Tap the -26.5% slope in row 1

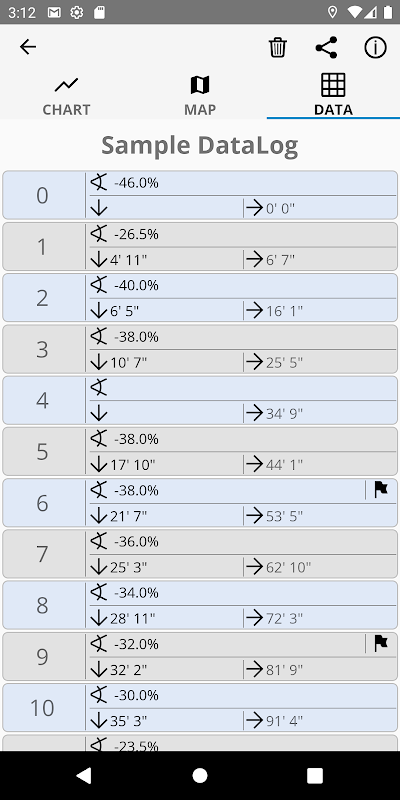pos(136,234)
